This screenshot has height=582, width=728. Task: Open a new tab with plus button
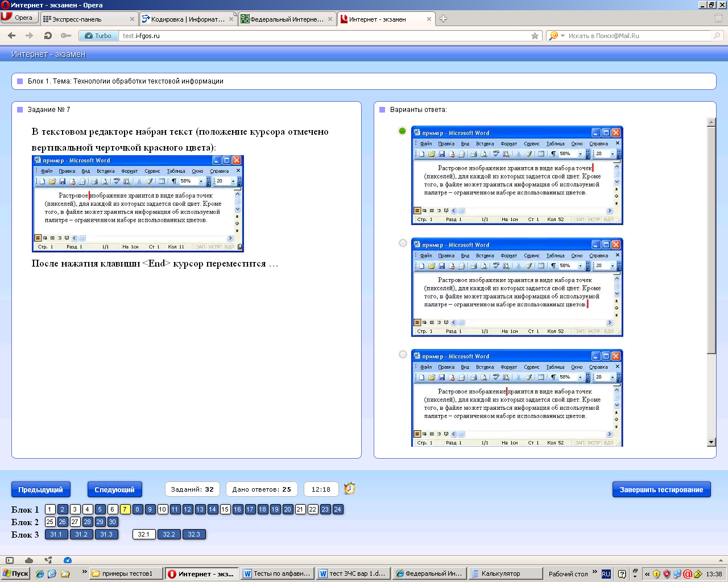click(444, 19)
